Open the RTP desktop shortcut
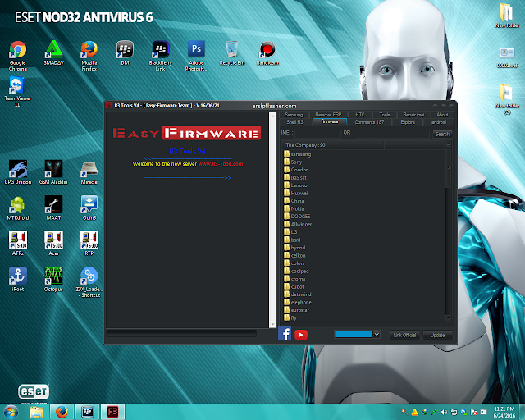Viewport: 525px width, 420px height. point(89,244)
